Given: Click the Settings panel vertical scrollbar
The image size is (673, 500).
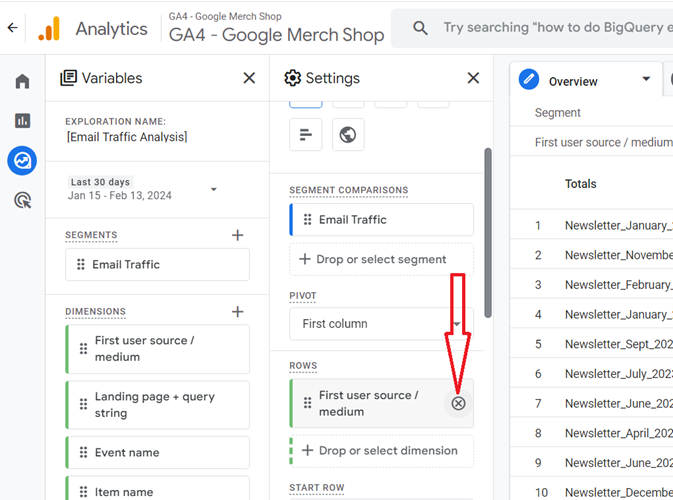Looking at the screenshot, I should pyautogui.click(x=487, y=230).
